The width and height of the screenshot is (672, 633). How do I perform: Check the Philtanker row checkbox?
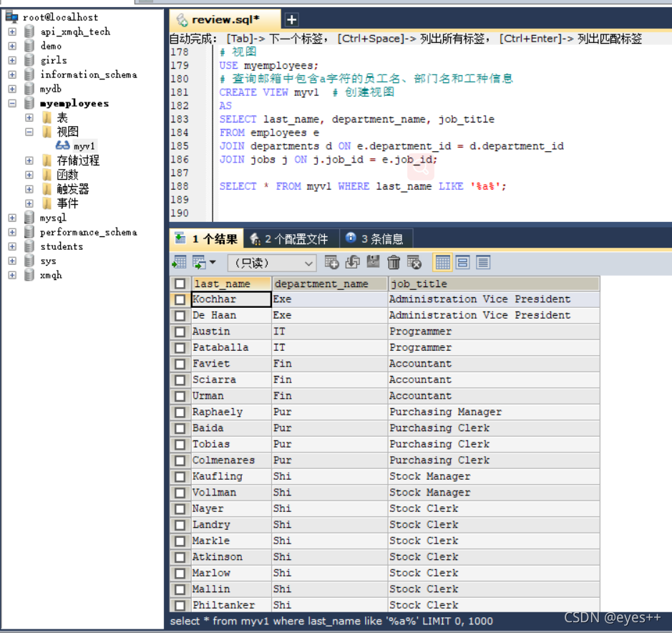(180, 605)
